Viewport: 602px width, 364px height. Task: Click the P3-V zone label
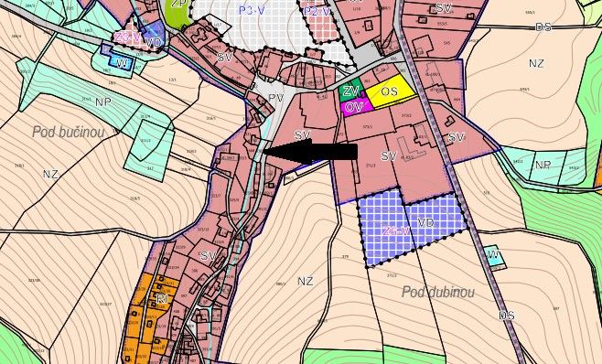click(x=252, y=10)
